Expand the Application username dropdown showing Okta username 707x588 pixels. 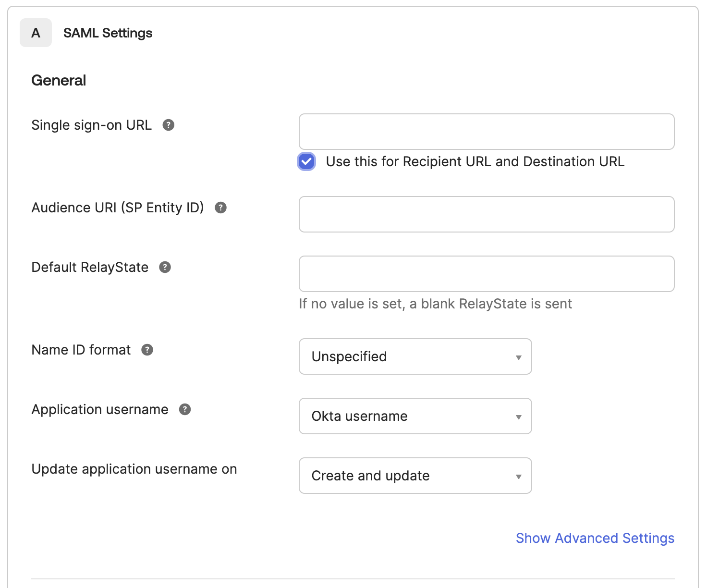coord(415,416)
